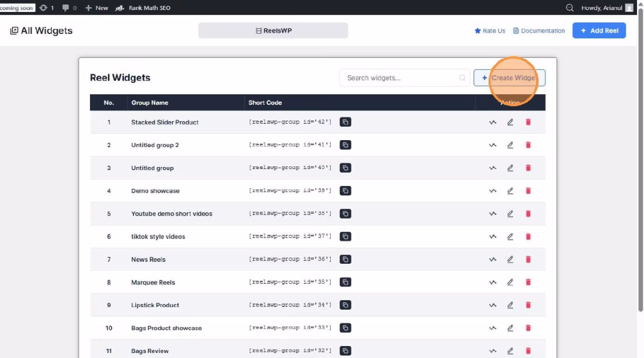Click edit pencil for Untitled group 2

pos(510,145)
